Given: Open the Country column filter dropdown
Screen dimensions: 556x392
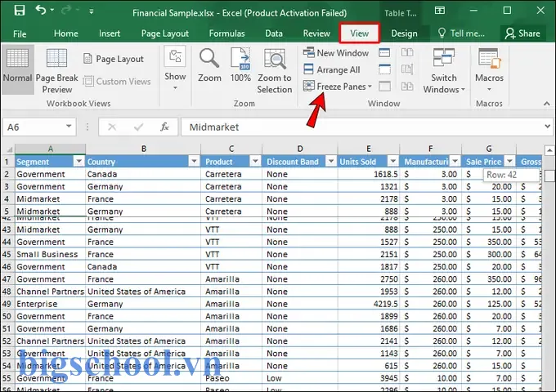Looking at the screenshot, I should pos(194,162).
